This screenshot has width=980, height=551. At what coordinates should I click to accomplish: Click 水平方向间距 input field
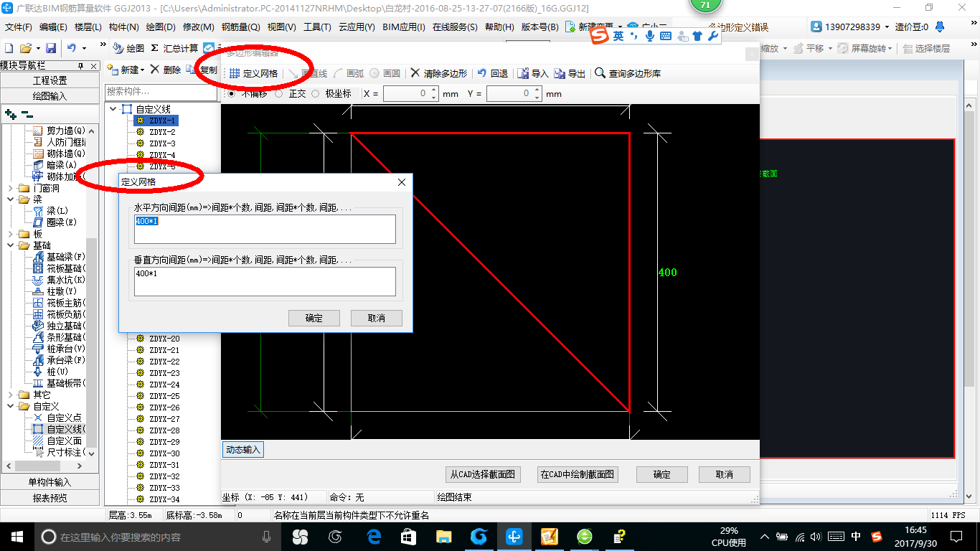[265, 229]
